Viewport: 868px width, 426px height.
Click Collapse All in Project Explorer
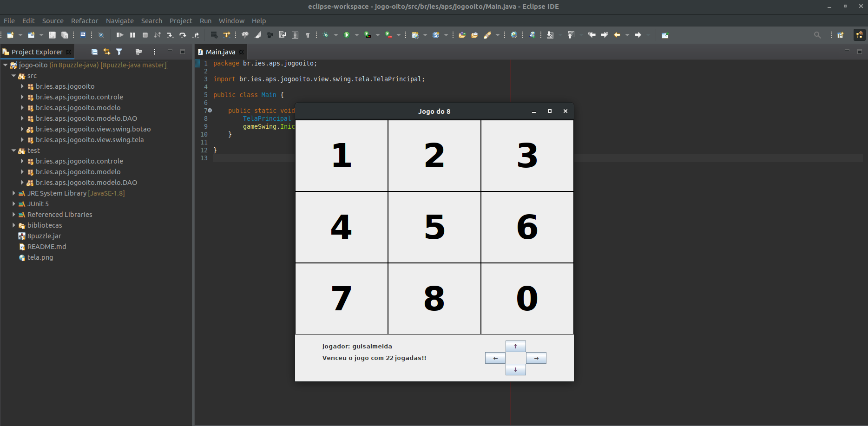(94, 52)
